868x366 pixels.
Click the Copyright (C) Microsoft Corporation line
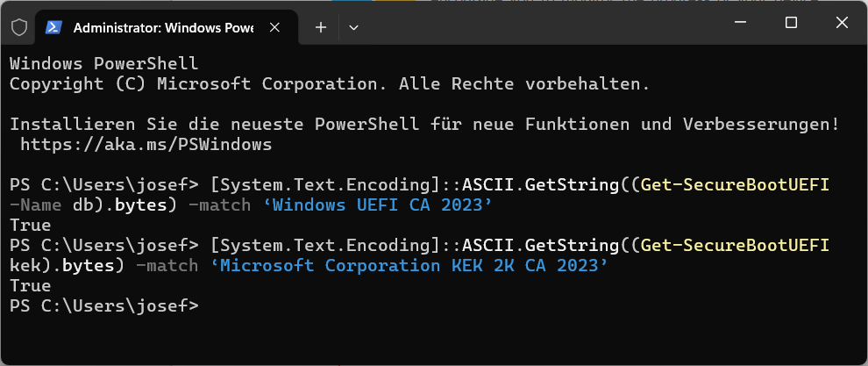pos(330,84)
